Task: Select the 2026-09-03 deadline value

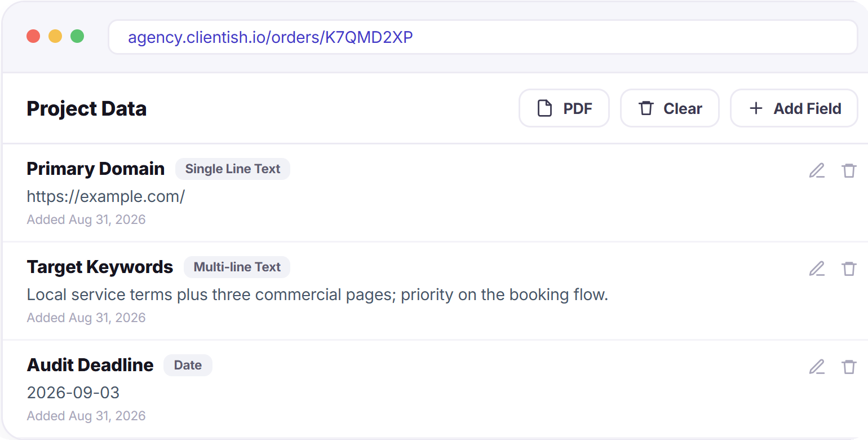Action: 73,393
